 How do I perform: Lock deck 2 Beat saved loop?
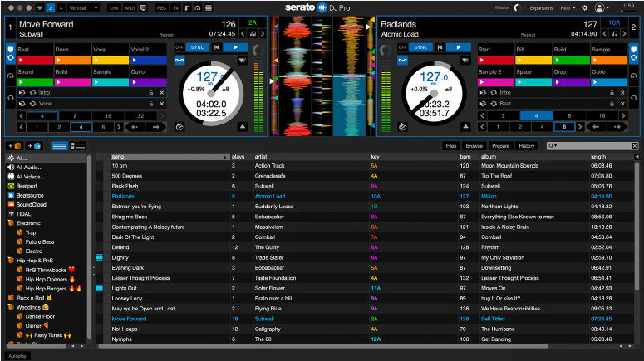point(612,104)
